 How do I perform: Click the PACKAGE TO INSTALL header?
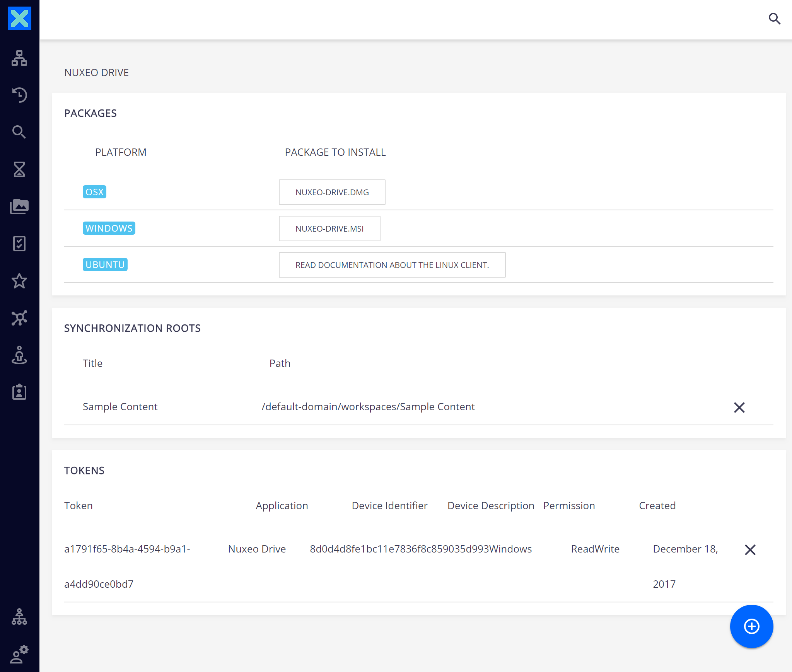click(x=335, y=152)
